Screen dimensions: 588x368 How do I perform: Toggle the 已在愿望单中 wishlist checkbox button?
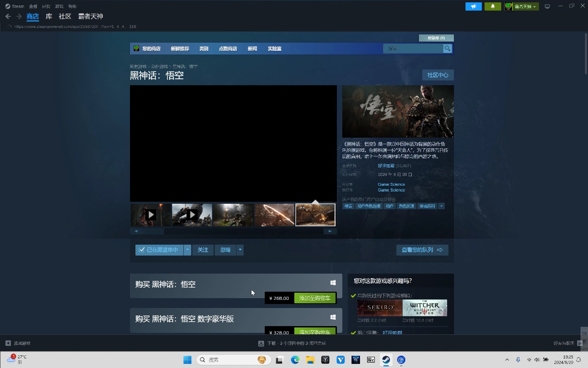[159, 250]
